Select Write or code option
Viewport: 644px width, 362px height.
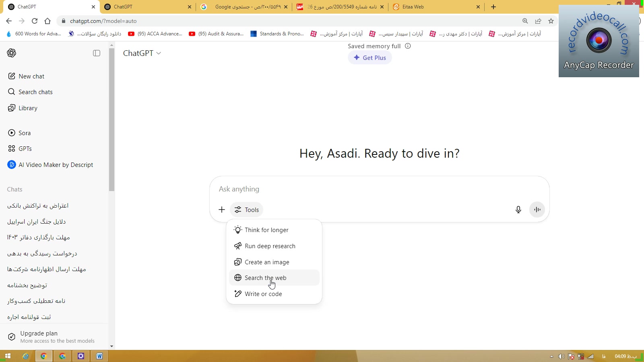[274, 294]
